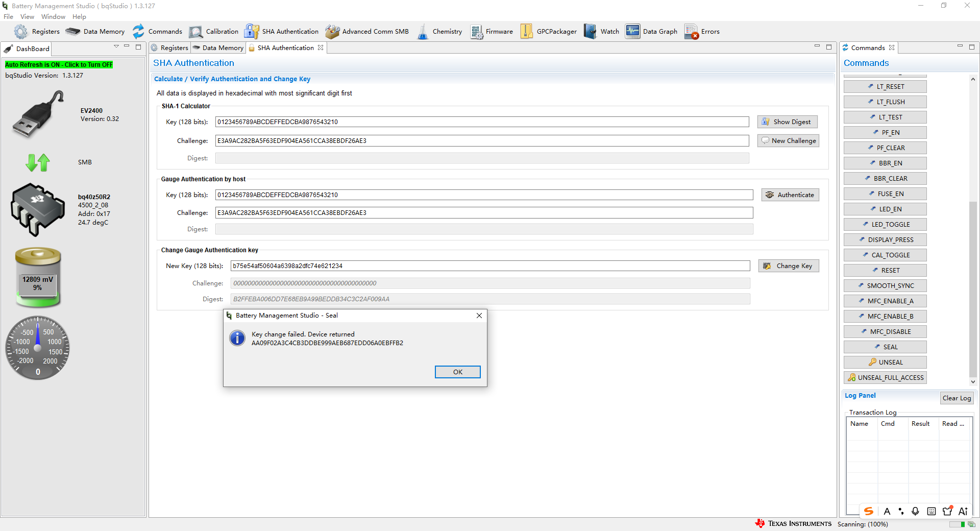
Task: Click the Commands list vertical scrollbar
Action: pos(973,290)
